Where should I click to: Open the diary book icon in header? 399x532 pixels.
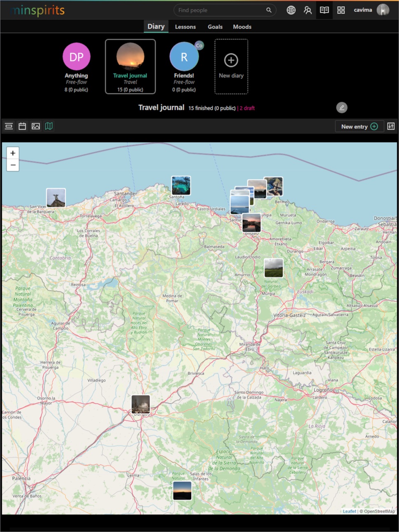click(324, 10)
